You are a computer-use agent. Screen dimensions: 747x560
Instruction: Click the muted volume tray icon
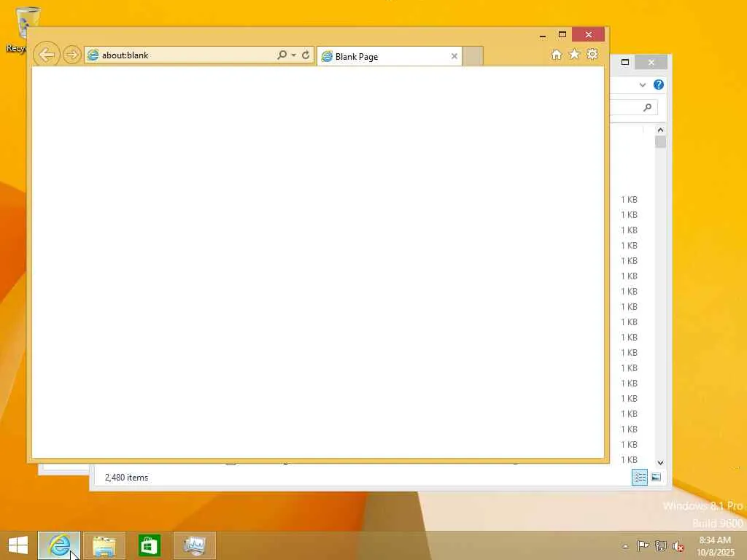click(x=678, y=546)
